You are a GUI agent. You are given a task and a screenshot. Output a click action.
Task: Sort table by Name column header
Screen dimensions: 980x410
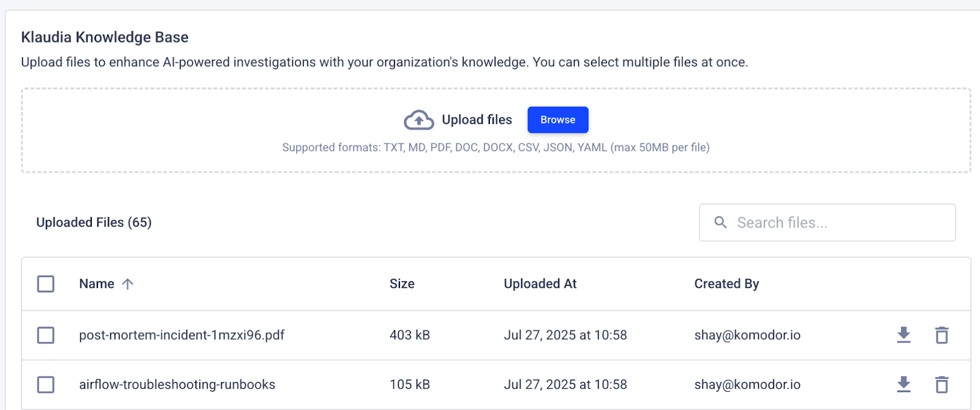(x=97, y=284)
